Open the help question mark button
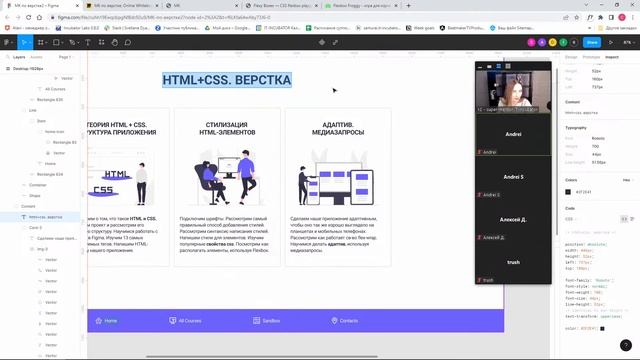 626,345
